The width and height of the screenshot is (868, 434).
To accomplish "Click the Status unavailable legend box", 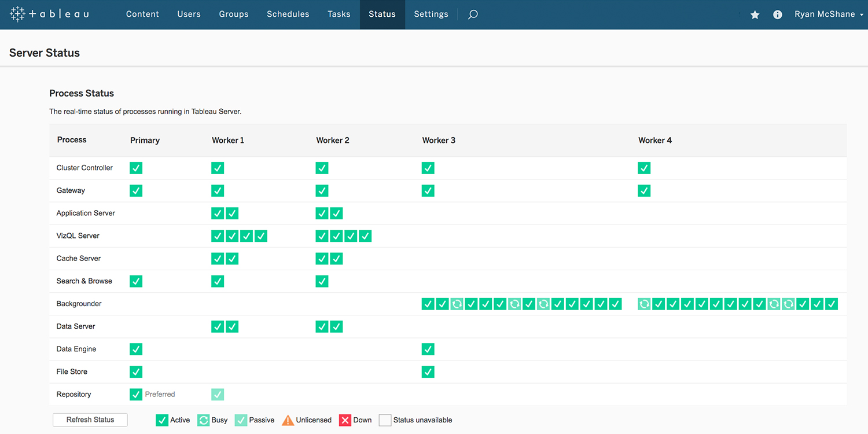I will [x=385, y=420].
